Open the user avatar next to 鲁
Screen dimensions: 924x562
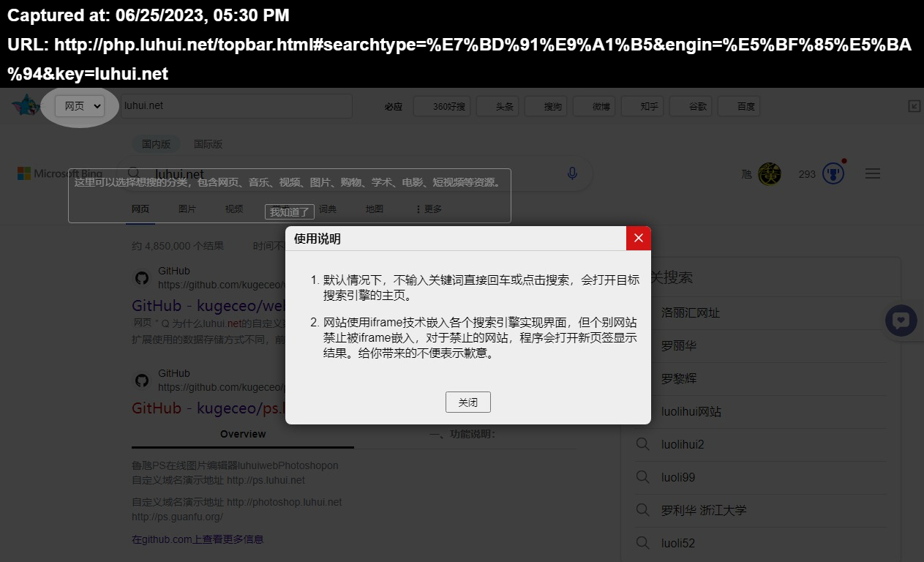(x=769, y=174)
